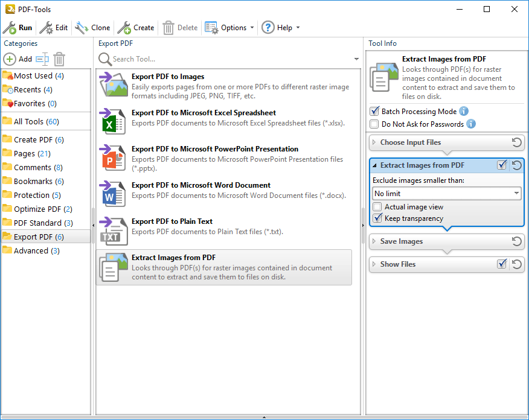Show All Tools category

pos(46,121)
